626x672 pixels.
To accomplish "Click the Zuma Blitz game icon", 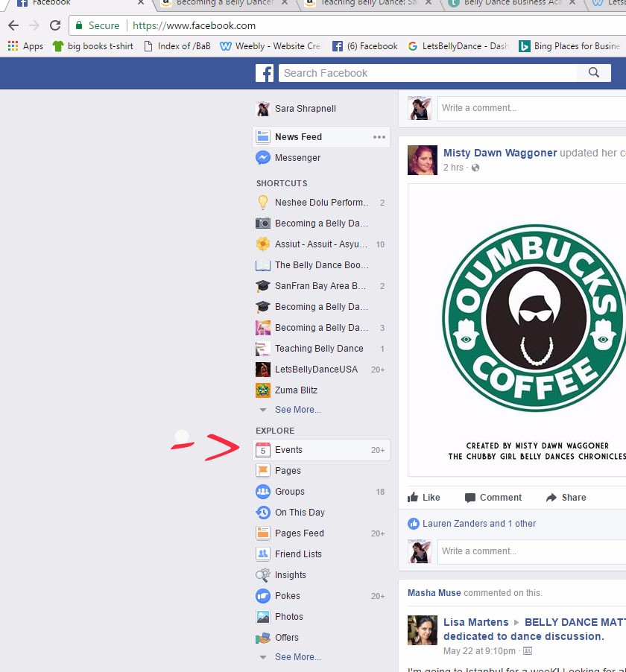I will coord(263,390).
